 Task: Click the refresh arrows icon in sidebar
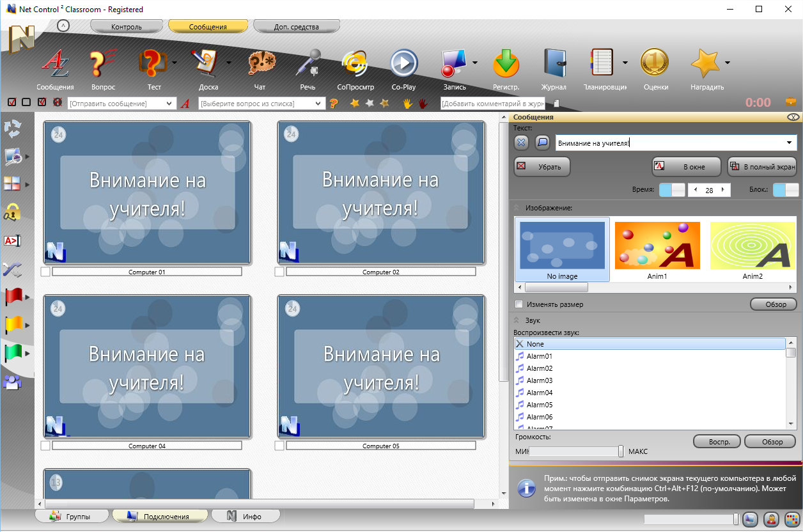[13, 129]
